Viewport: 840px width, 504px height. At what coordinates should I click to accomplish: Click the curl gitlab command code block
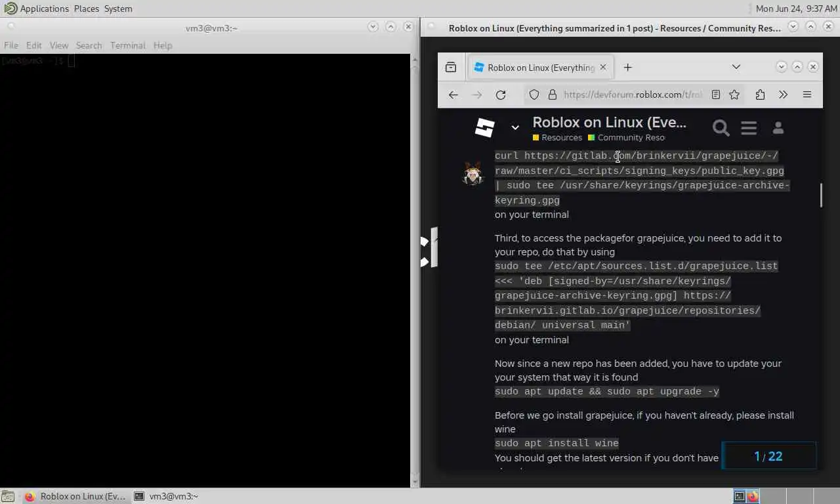[x=642, y=178]
